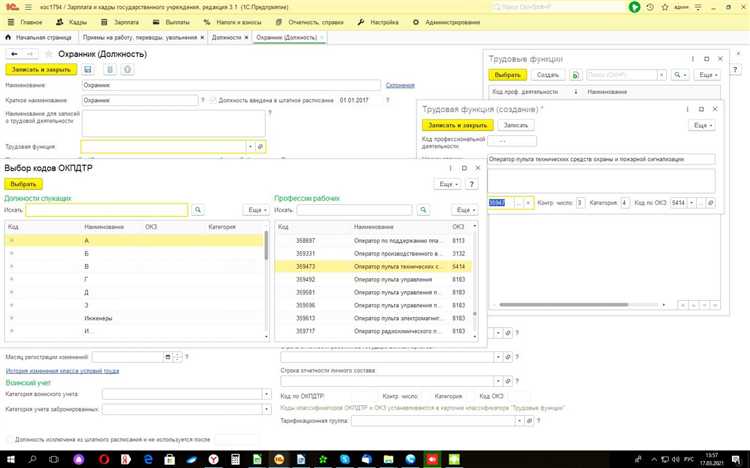Open the link icon beside Трудовая функция field
The width and height of the screenshot is (750, 468).
pyautogui.click(x=260, y=146)
